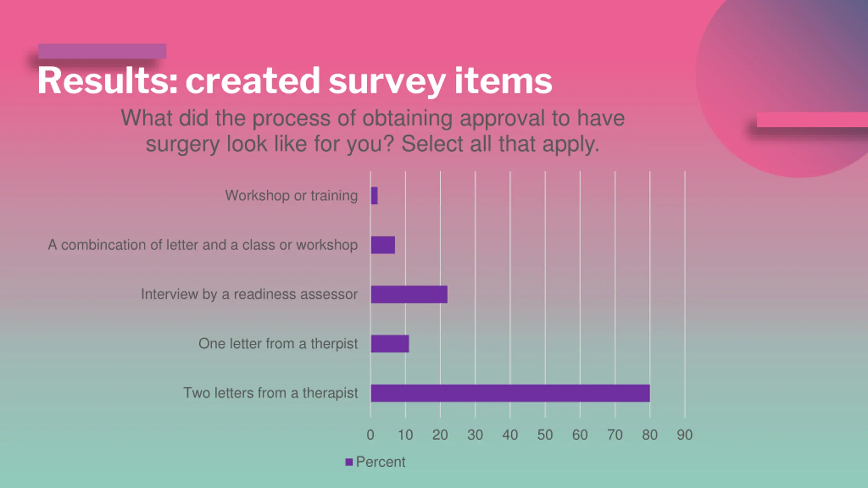Click the 50 axis tick label
Image resolution: width=868 pixels, height=488 pixels.
pyautogui.click(x=545, y=435)
